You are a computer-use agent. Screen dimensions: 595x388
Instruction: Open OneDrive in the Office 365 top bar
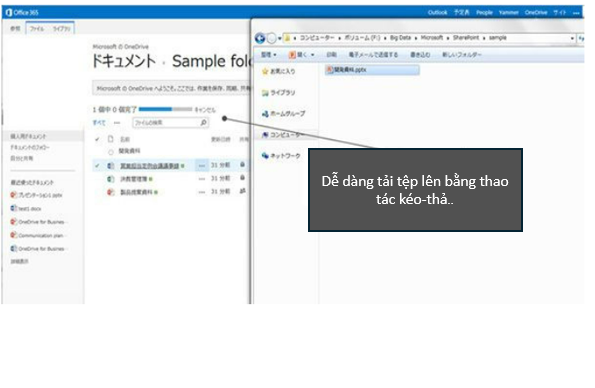(x=536, y=13)
